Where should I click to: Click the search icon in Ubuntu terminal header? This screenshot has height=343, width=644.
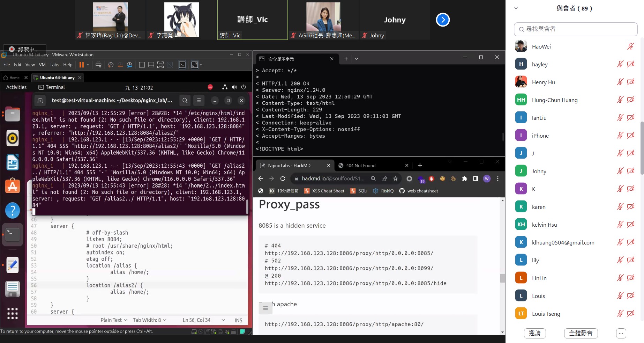[185, 101]
